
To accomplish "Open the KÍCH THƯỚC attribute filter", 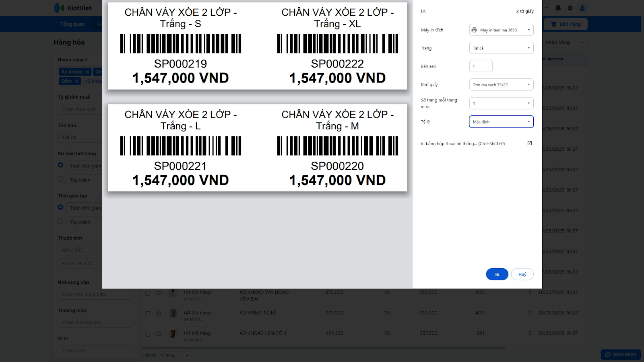I will [80, 263].
